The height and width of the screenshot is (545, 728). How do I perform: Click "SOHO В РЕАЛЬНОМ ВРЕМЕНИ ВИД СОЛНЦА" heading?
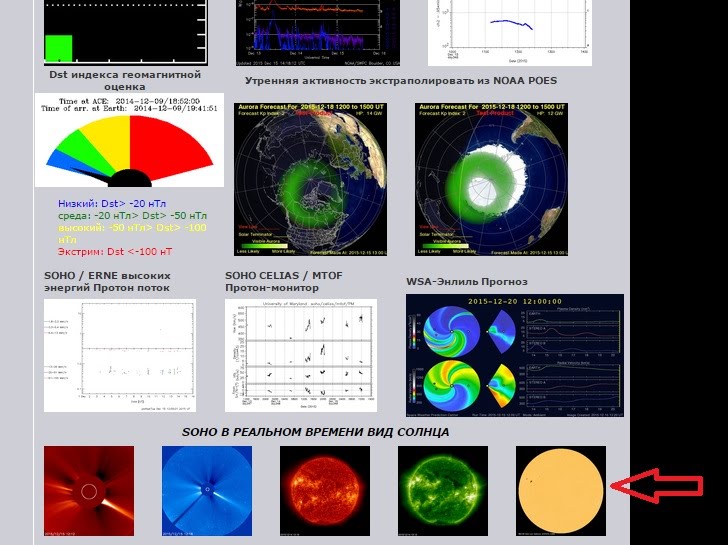point(315,432)
